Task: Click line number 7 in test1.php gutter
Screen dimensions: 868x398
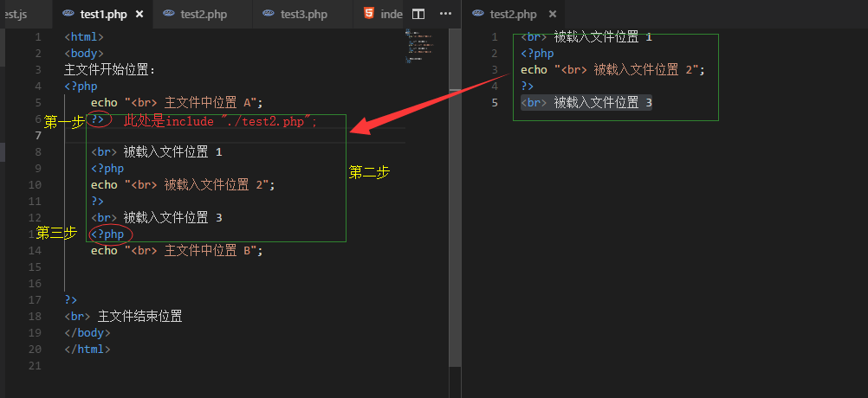Action: [37, 136]
